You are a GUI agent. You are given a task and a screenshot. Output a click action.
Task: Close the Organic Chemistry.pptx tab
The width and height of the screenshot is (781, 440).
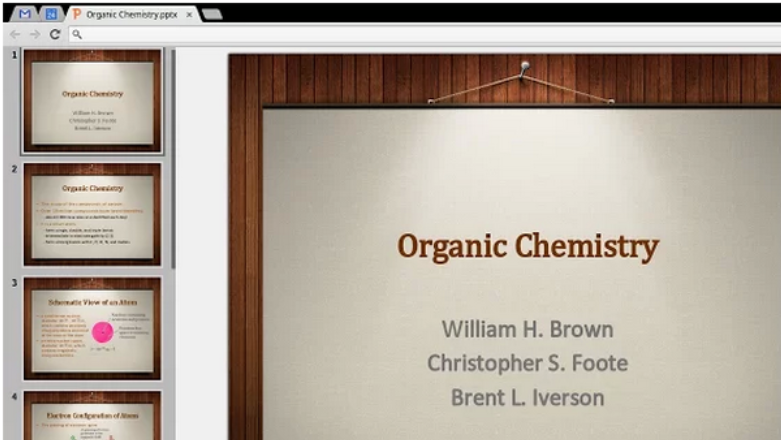tap(189, 15)
